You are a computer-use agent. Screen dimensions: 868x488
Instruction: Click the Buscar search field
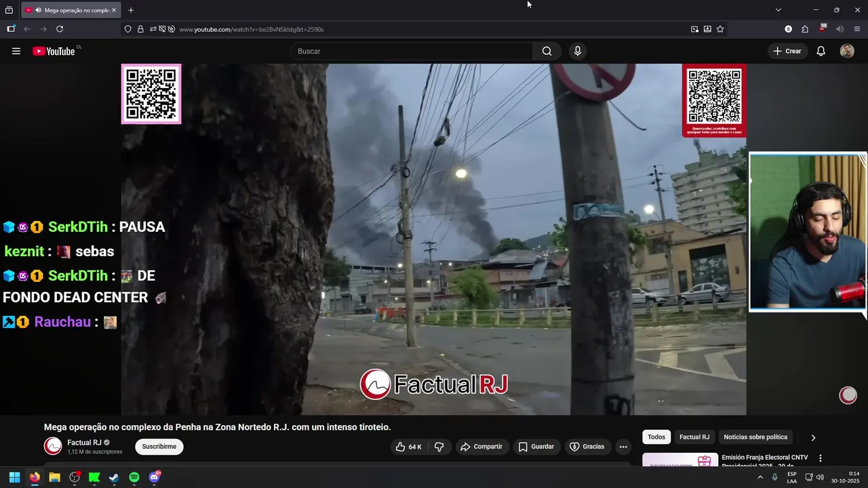tap(412, 51)
